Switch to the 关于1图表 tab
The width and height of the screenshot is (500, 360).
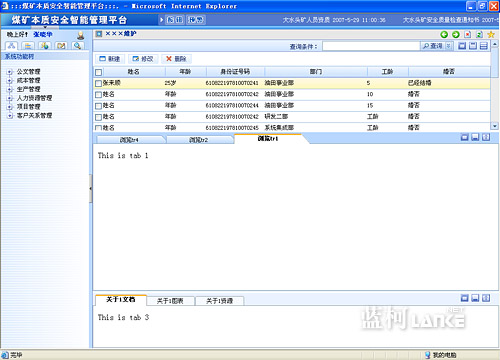pyautogui.click(x=170, y=301)
